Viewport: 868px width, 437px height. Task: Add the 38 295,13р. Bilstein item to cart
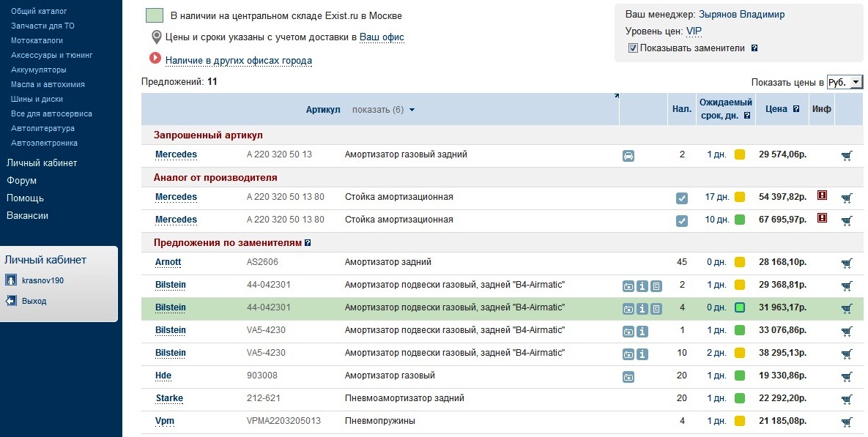[x=847, y=354]
